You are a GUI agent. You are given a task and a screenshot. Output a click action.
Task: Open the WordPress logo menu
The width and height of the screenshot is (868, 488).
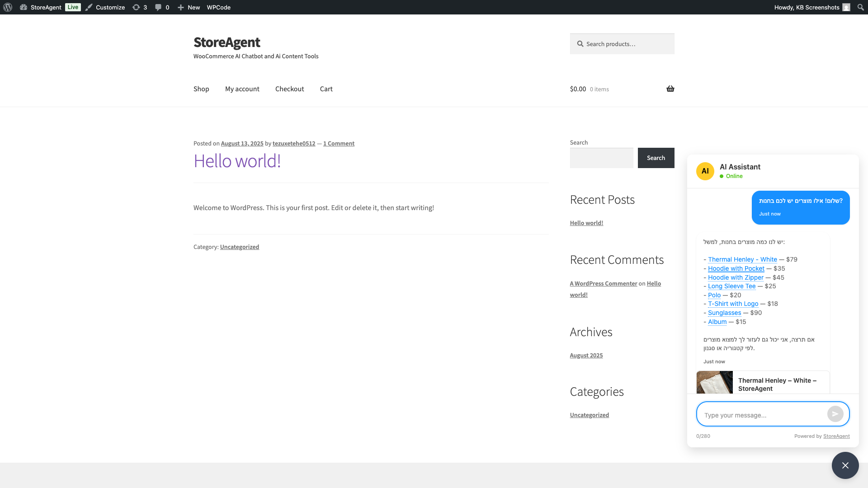pyautogui.click(x=8, y=7)
